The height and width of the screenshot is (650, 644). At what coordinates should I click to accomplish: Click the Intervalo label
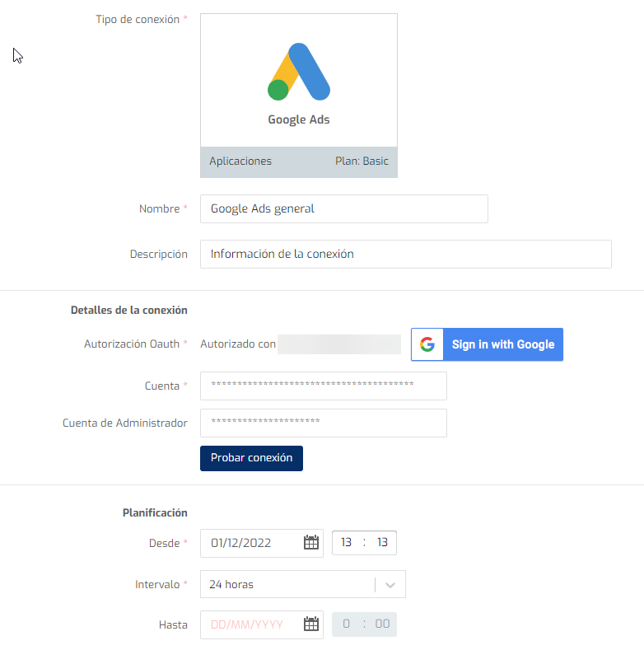[157, 584]
